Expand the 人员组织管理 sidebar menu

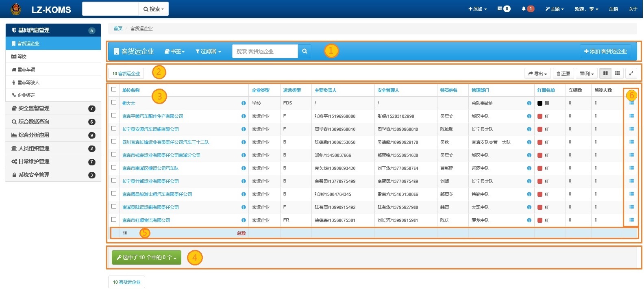click(53, 148)
